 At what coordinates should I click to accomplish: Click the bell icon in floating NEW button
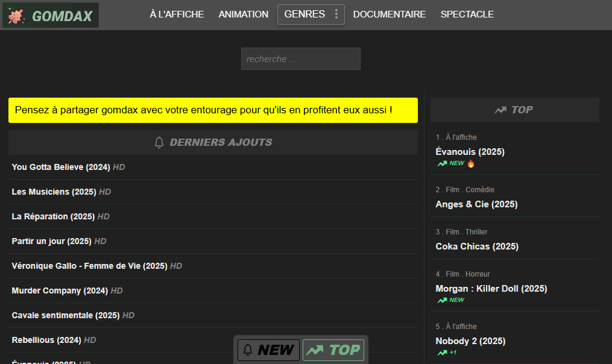coord(248,350)
